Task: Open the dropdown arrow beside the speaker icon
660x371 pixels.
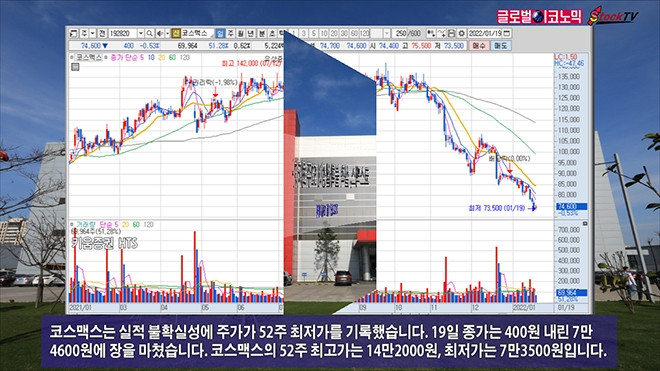Action: [168, 34]
